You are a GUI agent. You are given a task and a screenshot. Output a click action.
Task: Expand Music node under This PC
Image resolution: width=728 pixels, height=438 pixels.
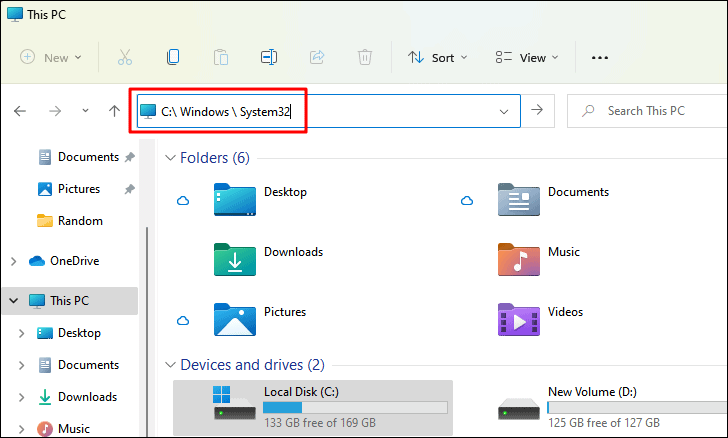click(x=21, y=429)
